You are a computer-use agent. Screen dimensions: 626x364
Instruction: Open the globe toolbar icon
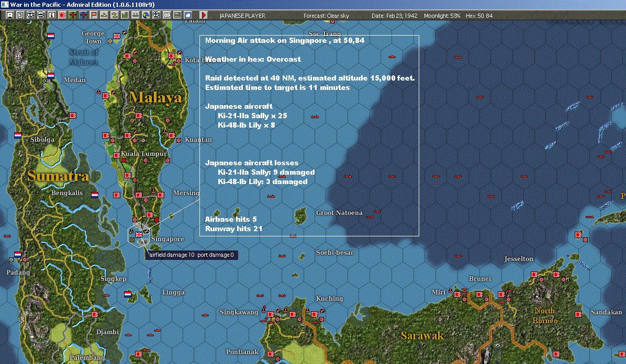click(146, 15)
